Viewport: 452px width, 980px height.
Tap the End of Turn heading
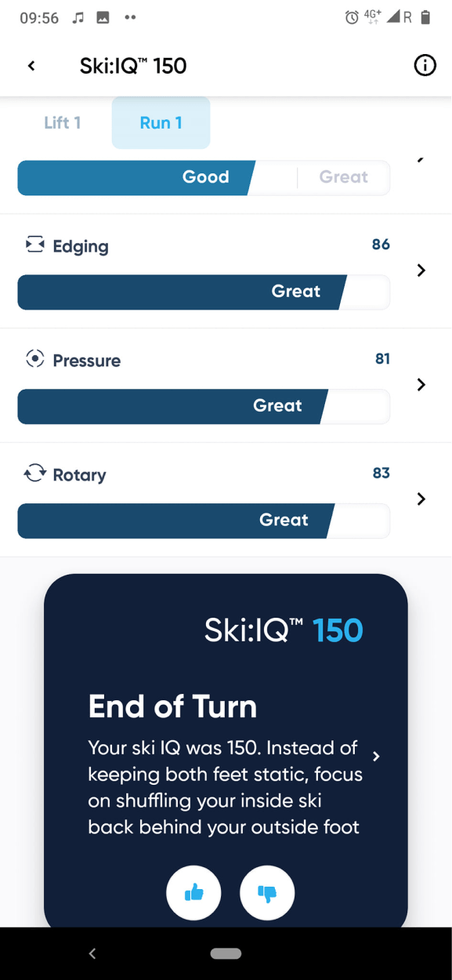pyautogui.click(x=172, y=706)
